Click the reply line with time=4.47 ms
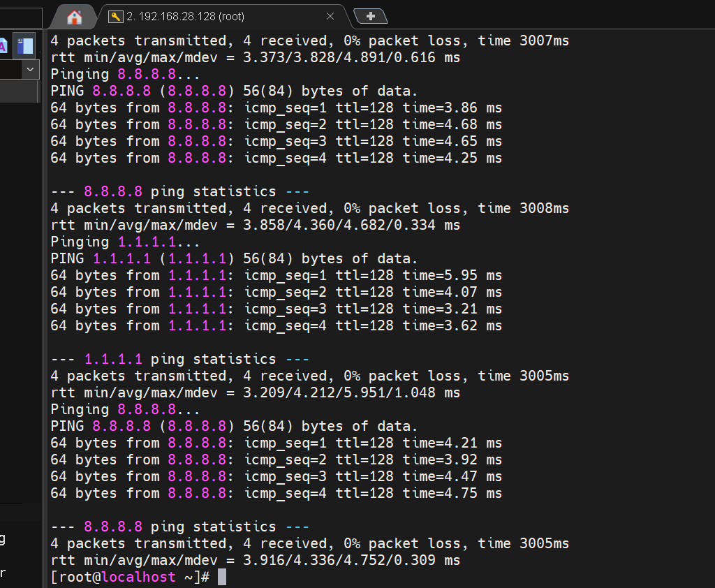The width and height of the screenshot is (715, 588). pyautogui.click(x=276, y=476)
